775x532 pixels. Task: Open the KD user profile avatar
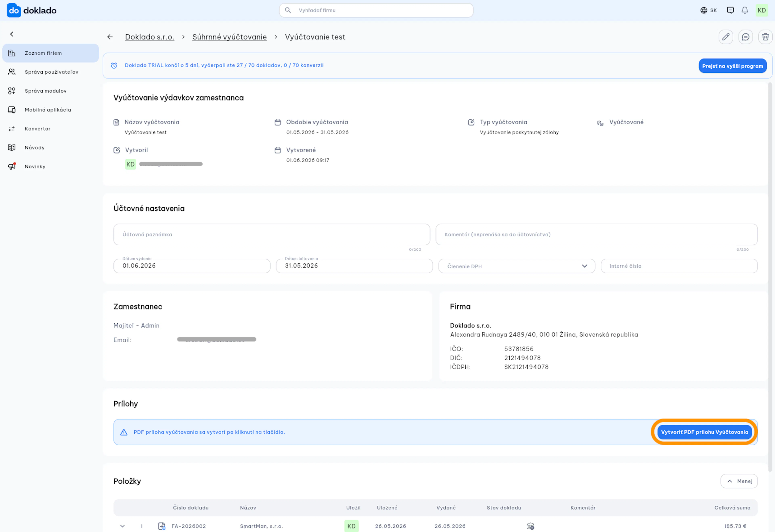762,10
